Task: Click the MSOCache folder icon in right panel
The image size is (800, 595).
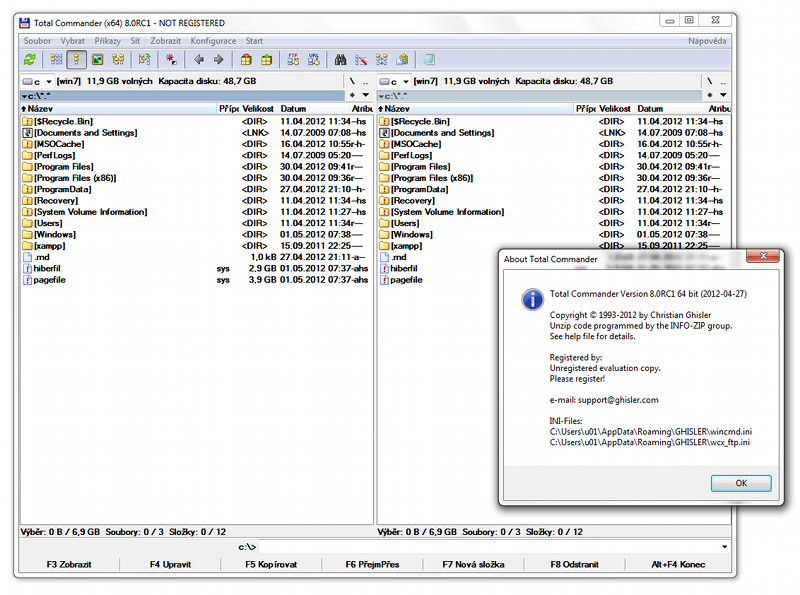Action: pyautogui.click(x=384, y=144)
